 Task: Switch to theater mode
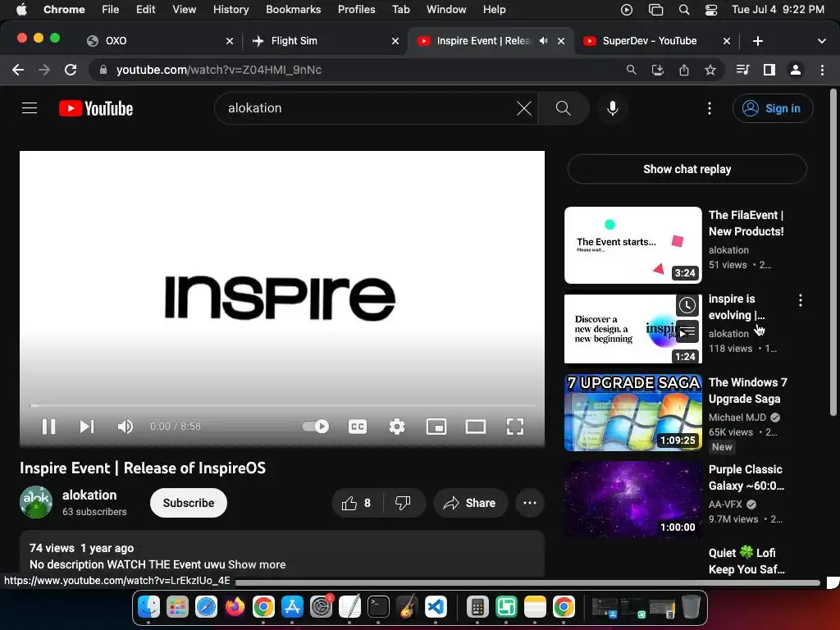click(476, 427)
